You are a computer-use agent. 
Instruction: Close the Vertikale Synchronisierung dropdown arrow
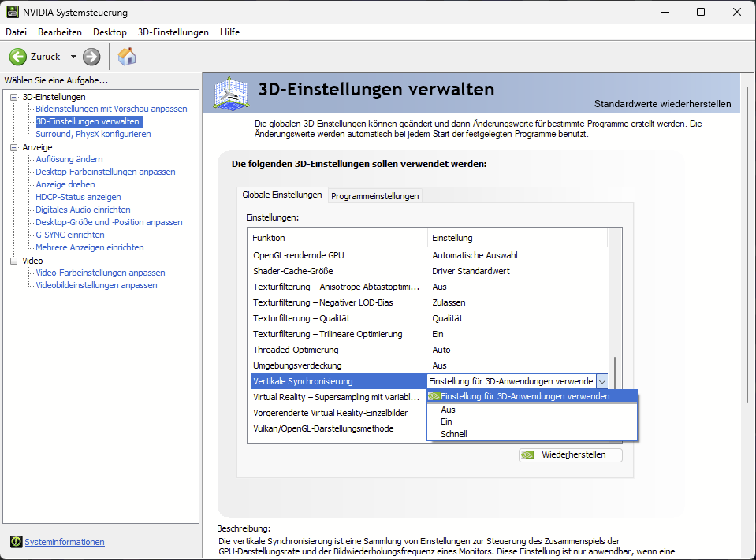point(601,381)
